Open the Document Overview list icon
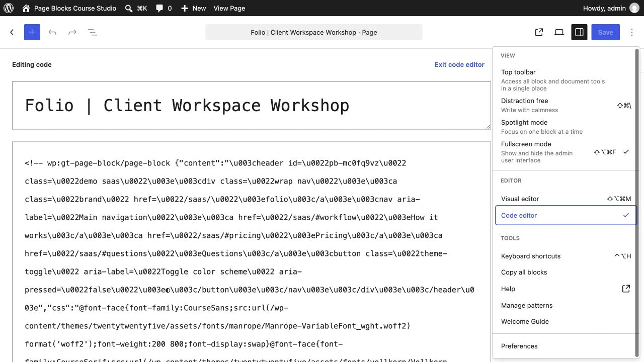 tap(93, 32)
